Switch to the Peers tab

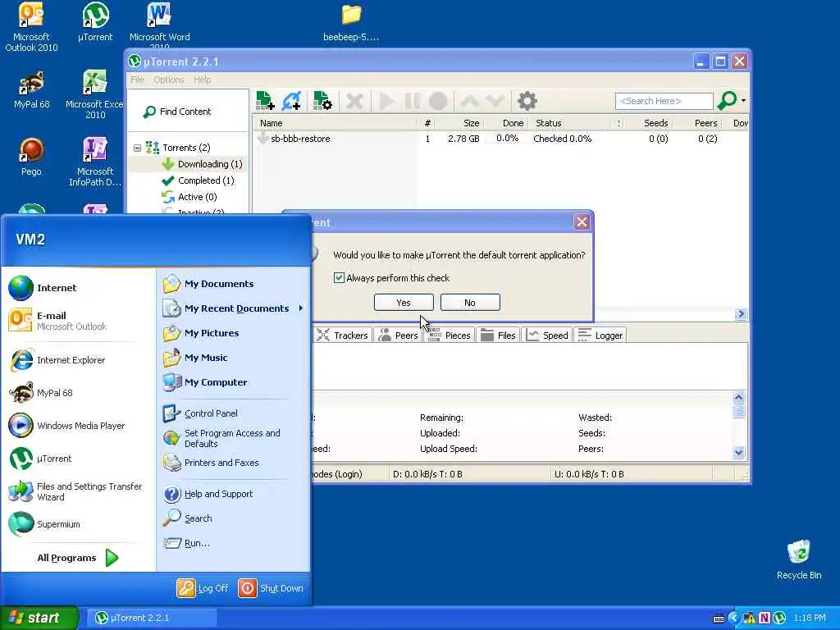(398, 336)
